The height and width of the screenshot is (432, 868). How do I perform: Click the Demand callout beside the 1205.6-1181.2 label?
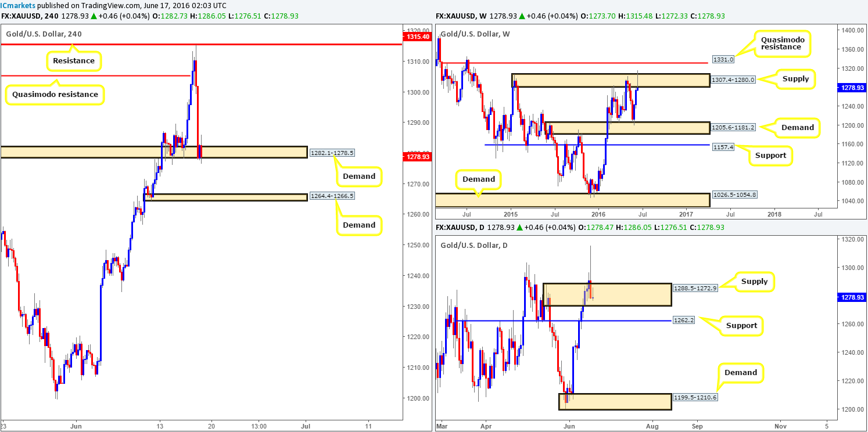tap(798, 127)
